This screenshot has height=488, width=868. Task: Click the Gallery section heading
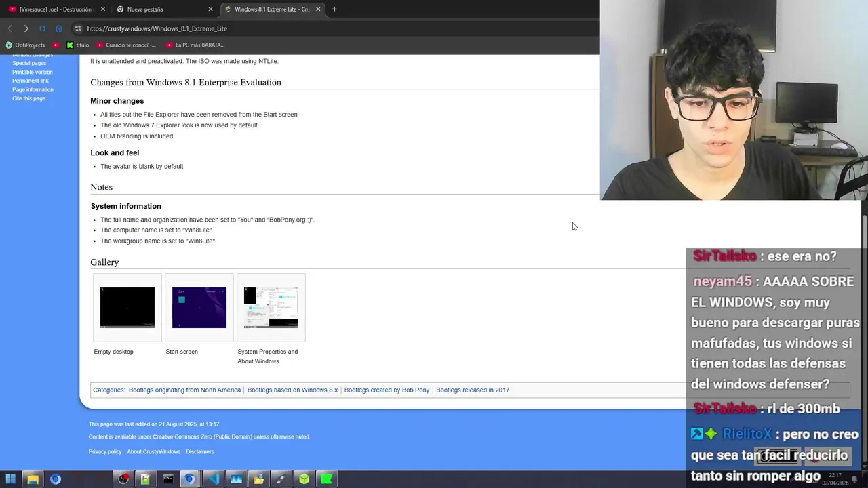coord(104,262)
